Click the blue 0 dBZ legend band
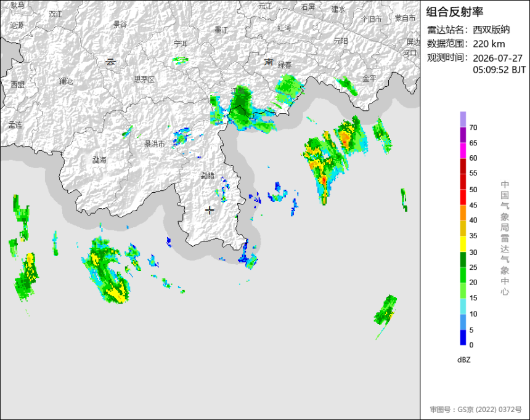Viewport: 530px width, 420px height. coord(463,337)
